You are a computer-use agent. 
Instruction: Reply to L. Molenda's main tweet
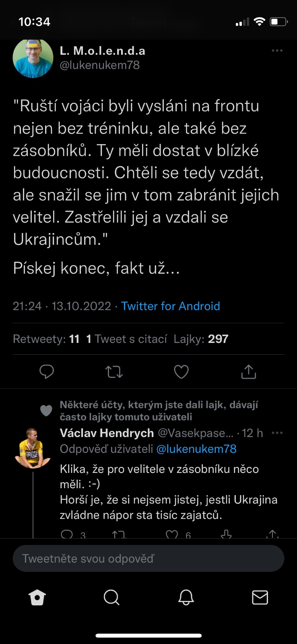click(47, 372)
